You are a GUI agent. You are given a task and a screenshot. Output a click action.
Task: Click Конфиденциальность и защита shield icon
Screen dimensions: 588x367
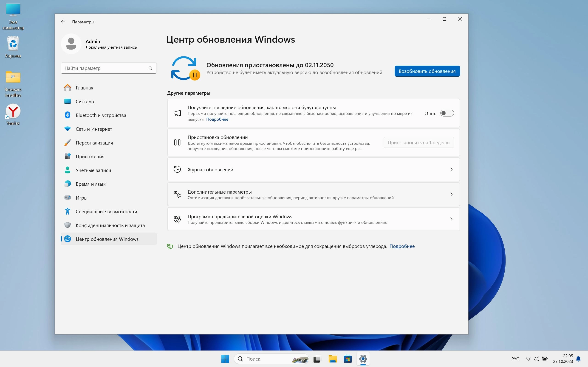click(68, 225)
